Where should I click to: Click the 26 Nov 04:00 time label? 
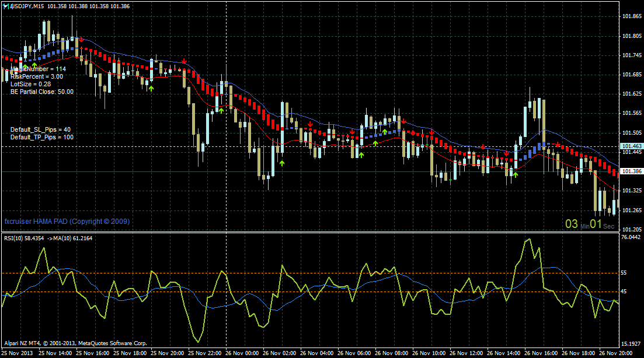(316, 353)
